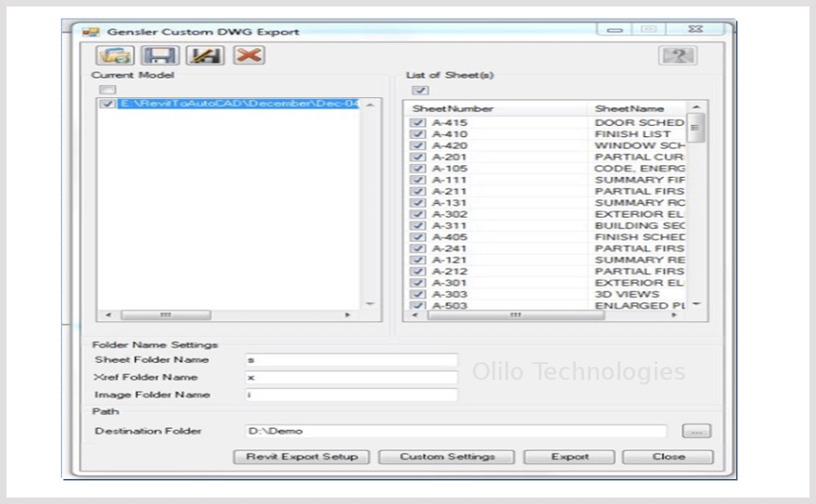This screenshot has height=504, width=816.
Task: Select the CODE, ENERG sheet name cell
Action: pyautogui.click(x=639, y=169)
